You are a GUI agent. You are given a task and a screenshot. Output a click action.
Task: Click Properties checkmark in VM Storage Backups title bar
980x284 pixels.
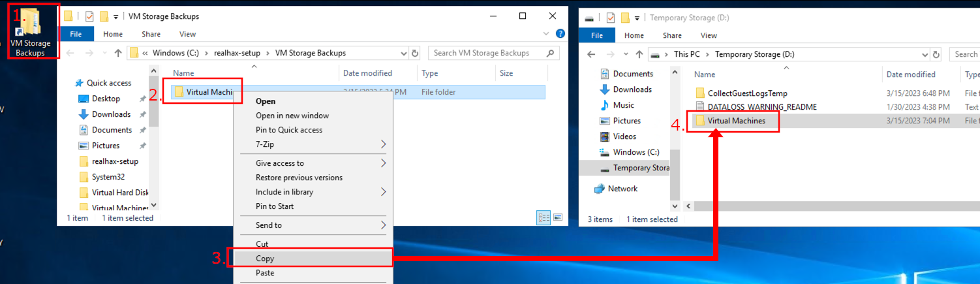[x=89, y=16]
